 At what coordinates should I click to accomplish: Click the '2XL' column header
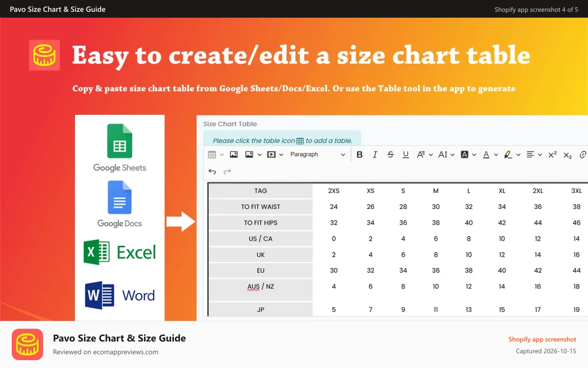click(x=538, y=191)
